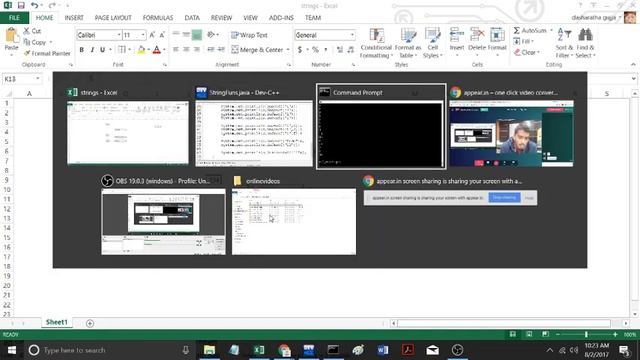Open Chrome from the taskbar
640x360 pixels.
pyautogui.click(x=284, y=350)
